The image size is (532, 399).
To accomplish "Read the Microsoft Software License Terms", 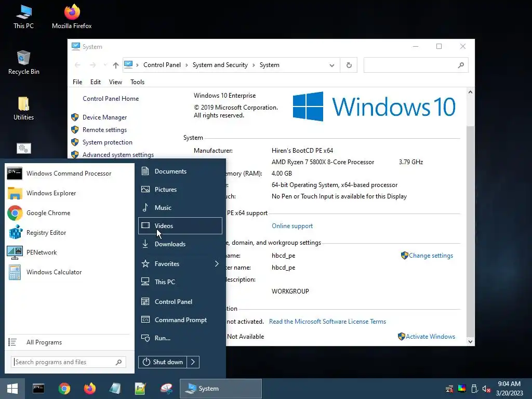I will coord(327,322).
